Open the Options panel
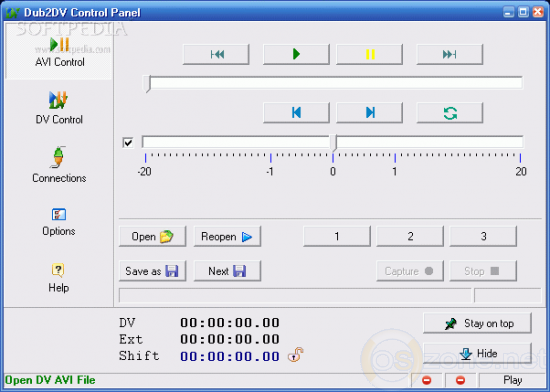This screenshot has height=392, width=550. point(59,222)
